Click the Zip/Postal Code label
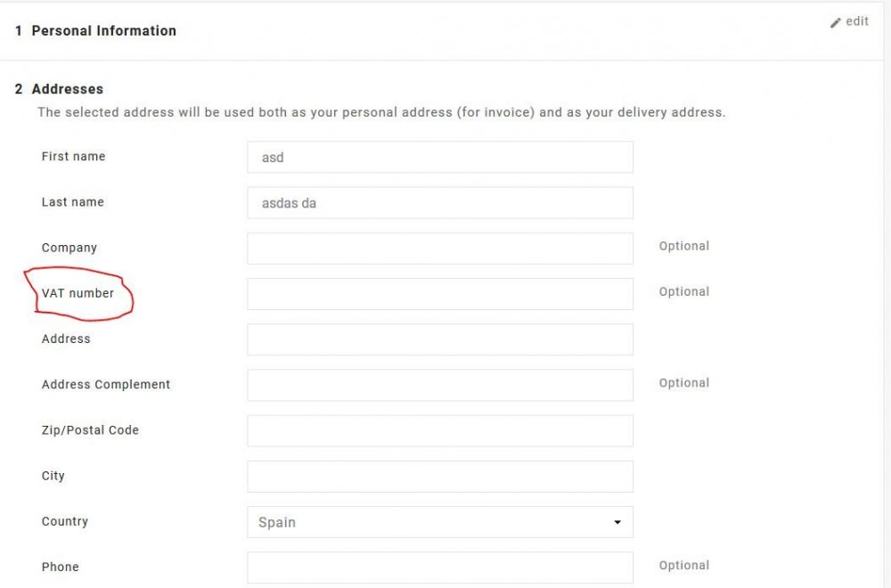Screen dimensions: 891x588 tap(90, 430)
